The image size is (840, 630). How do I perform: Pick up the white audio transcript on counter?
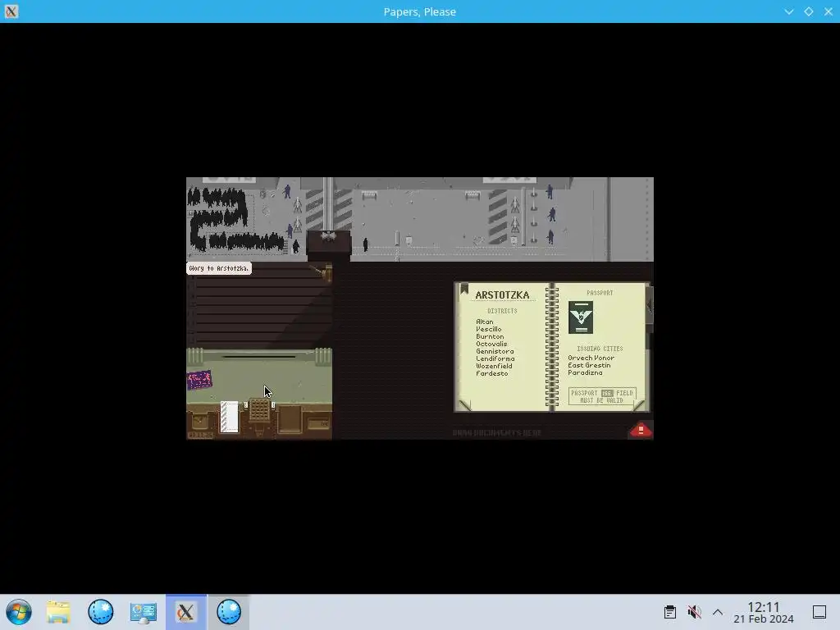tap(230, 416)
